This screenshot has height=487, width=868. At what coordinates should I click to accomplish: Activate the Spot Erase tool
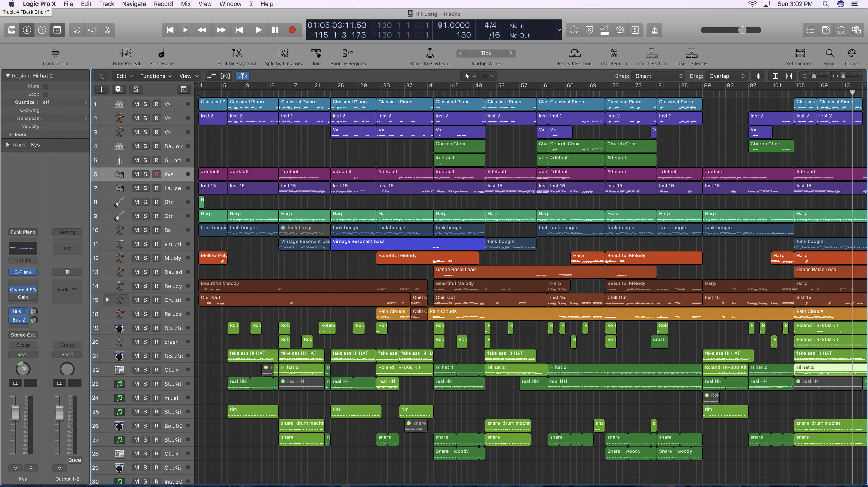[161, 53]
